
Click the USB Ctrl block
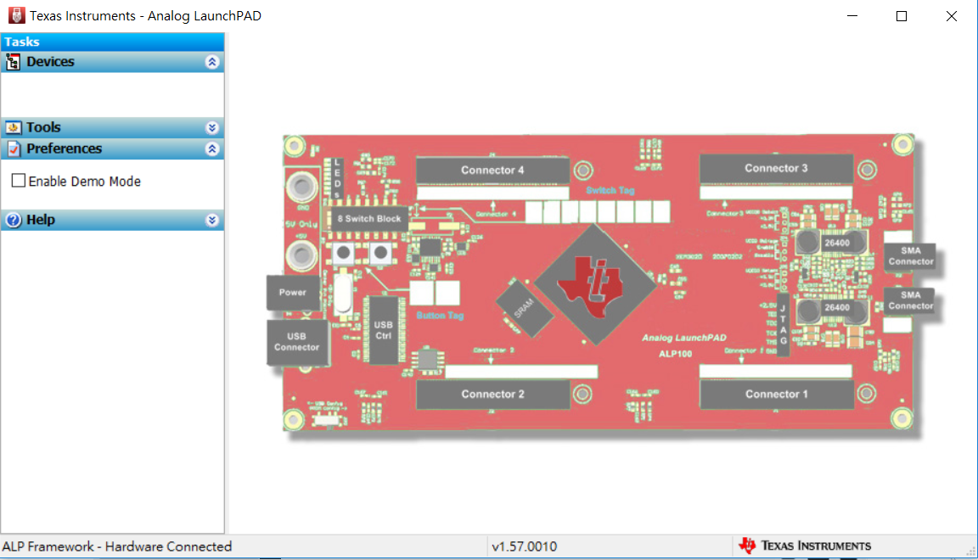383,330
